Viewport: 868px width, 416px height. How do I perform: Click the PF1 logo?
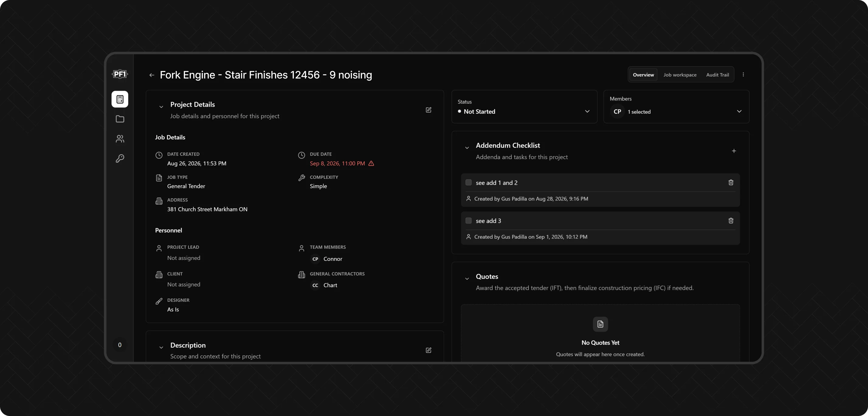coord(120,74)
